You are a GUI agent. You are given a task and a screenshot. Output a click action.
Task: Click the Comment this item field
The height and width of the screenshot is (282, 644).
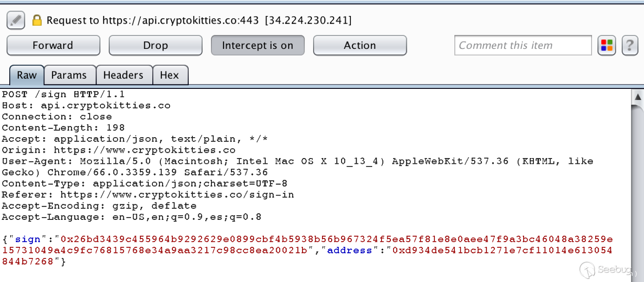pyautogui.click(x=523, y=45)
